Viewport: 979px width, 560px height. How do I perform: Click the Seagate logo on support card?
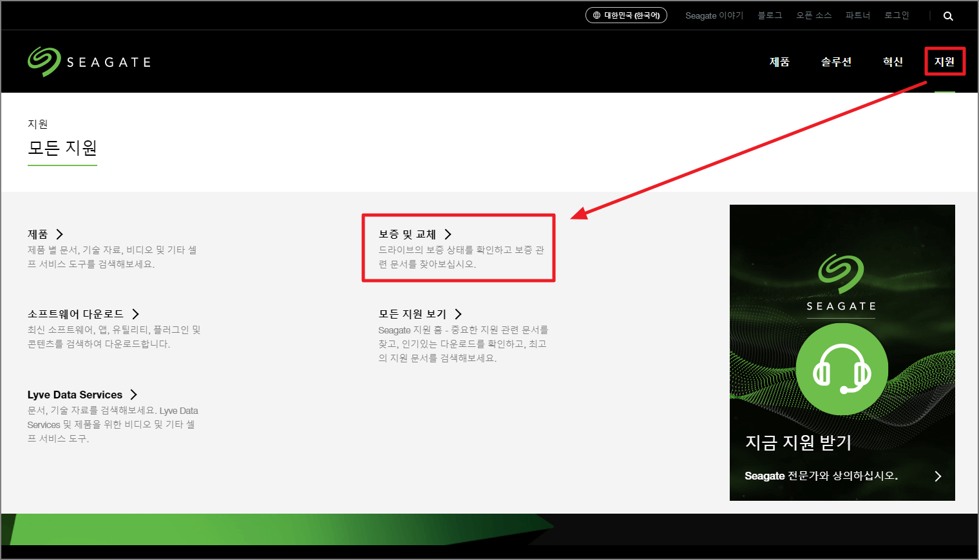841,283
